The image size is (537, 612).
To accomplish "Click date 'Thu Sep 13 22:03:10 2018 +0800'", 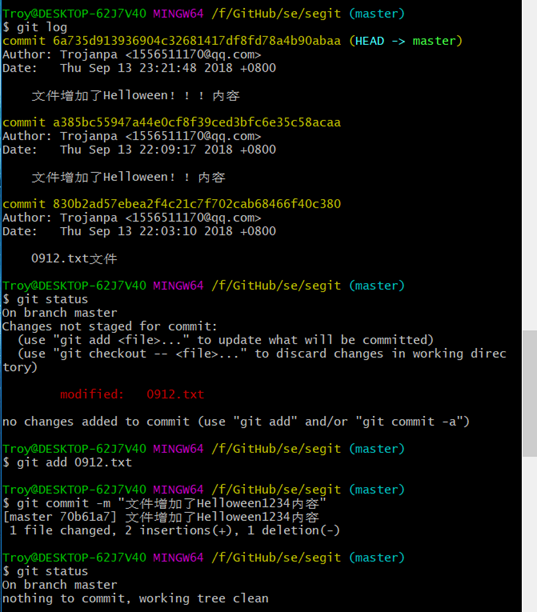I will click(x=168, y=231).
